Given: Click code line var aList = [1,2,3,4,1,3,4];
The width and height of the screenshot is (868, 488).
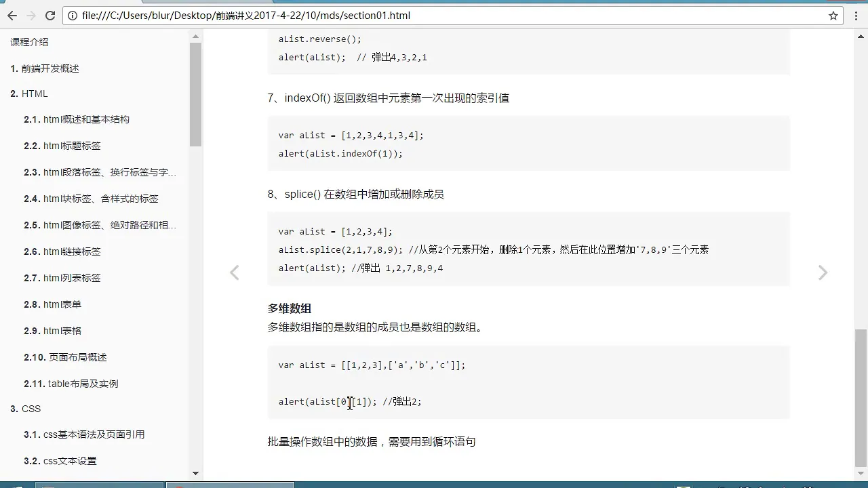Looking at the screenshot, I should click(x=351, y=136).
